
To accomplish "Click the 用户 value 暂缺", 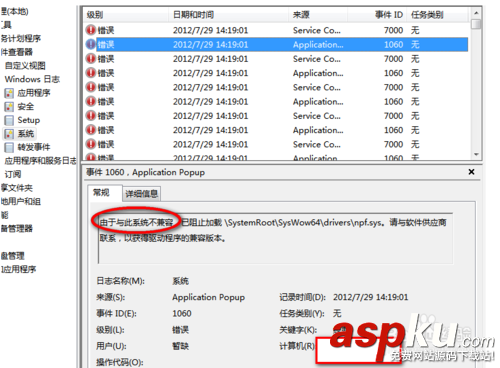I will pyautogui.click(x=180, y=346).
